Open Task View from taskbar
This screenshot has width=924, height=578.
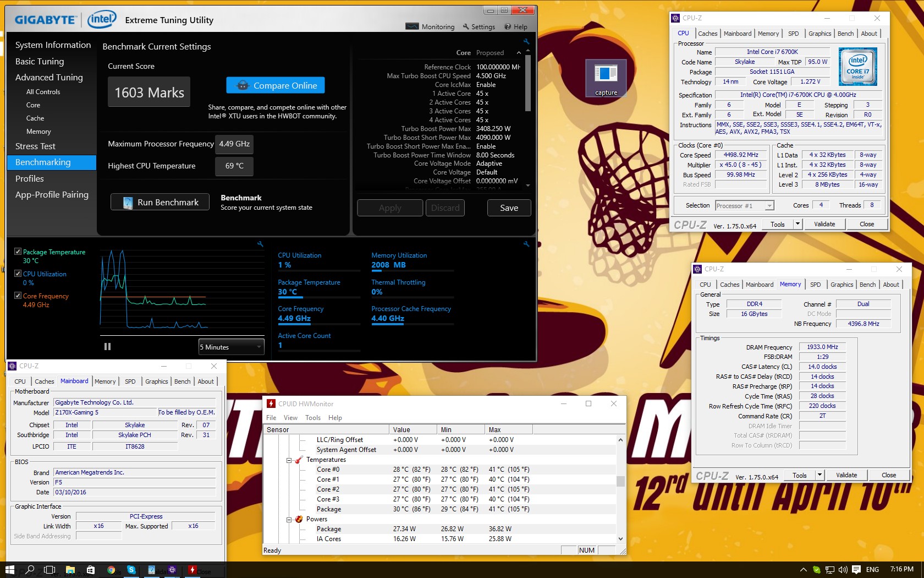(50, 570)
